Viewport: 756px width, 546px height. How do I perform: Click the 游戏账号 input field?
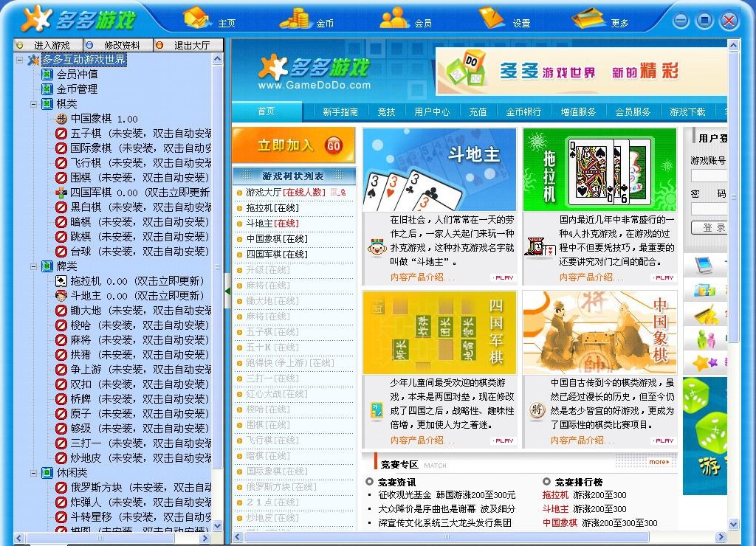tap(709, 176)
